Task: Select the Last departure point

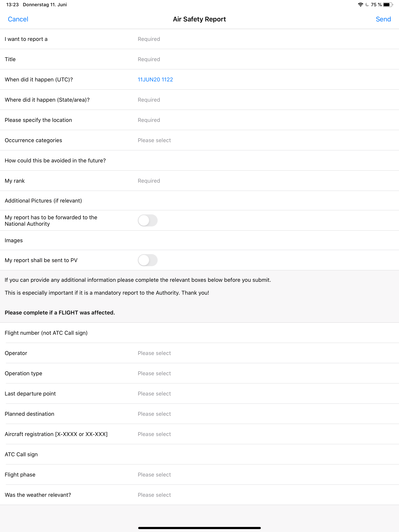Action: (154, 394)
